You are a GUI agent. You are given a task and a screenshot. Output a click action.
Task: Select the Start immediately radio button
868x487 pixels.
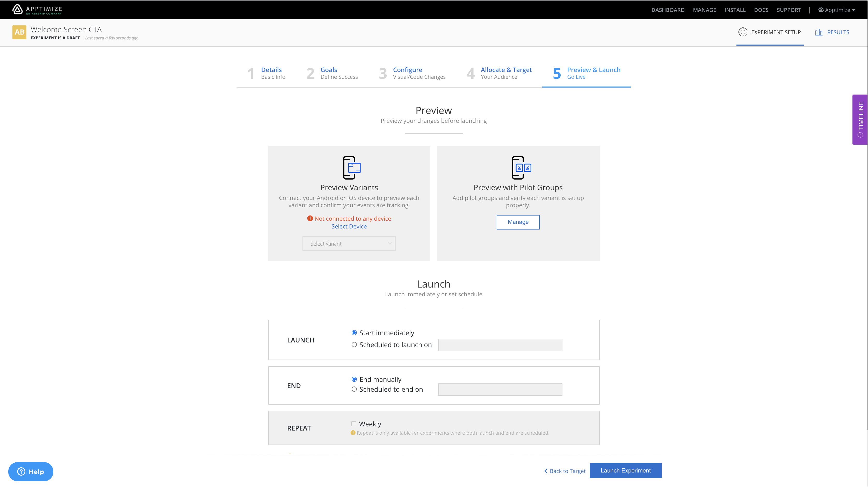point(354,333)
